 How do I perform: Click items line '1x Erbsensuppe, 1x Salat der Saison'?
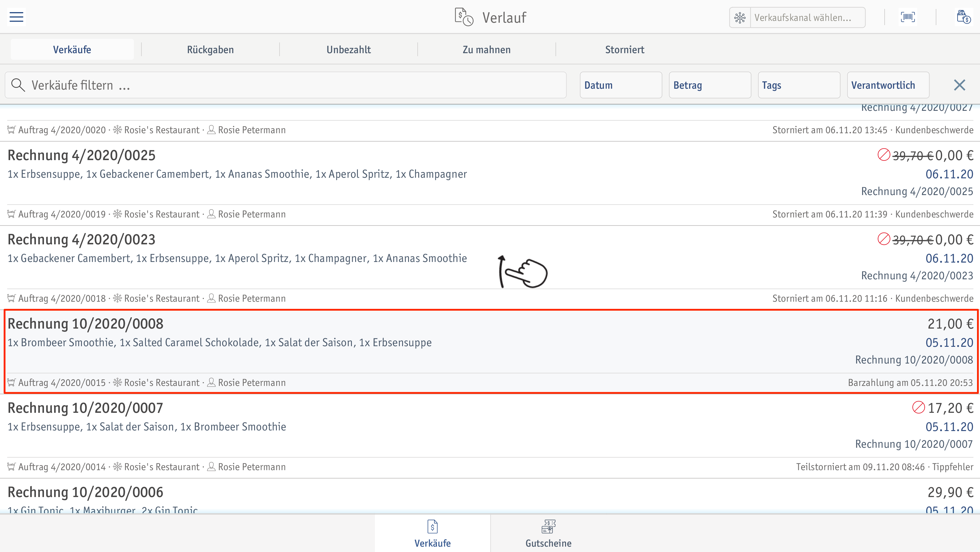(x=147, y=427)
